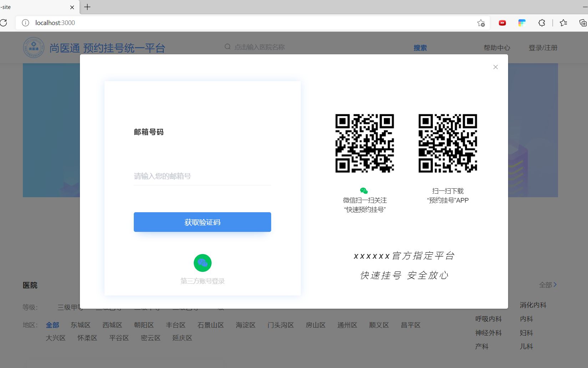Click the APP download QR code

448,143
